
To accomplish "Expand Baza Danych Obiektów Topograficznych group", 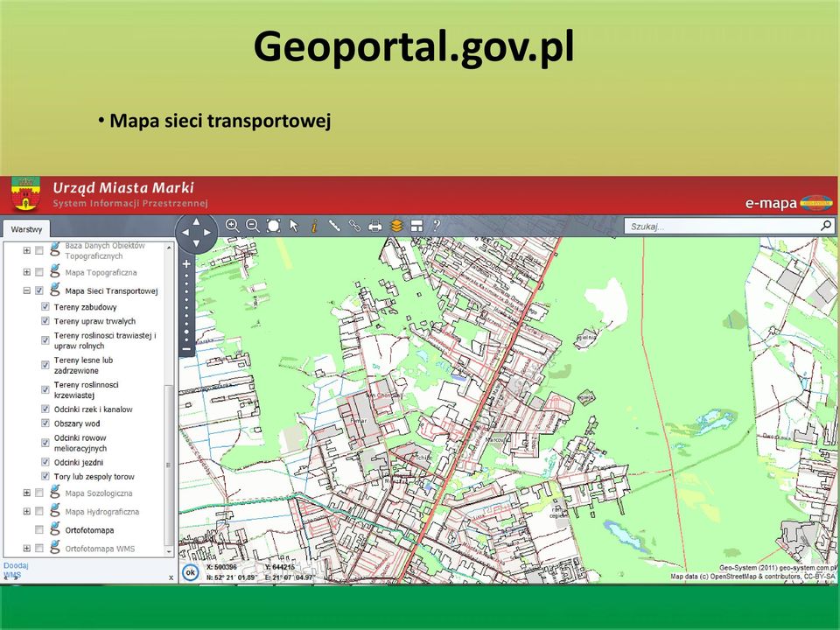I will point(27,250).
